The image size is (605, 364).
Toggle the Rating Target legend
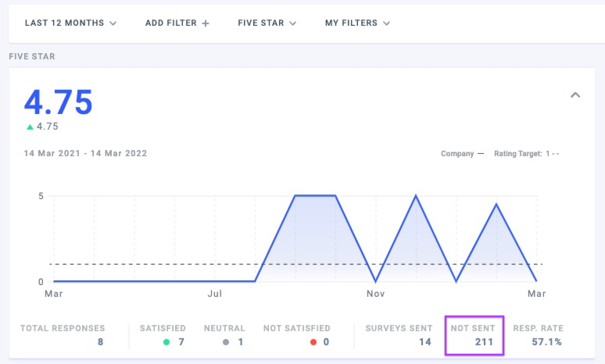[526, 154]
